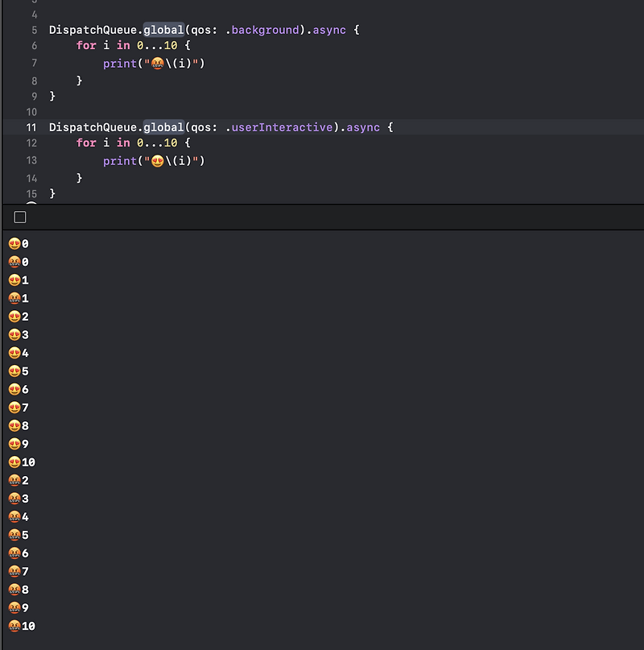Click the console output line reading 😍5
The height and width of the screenshot is (650, 644).
click(18, 371)
